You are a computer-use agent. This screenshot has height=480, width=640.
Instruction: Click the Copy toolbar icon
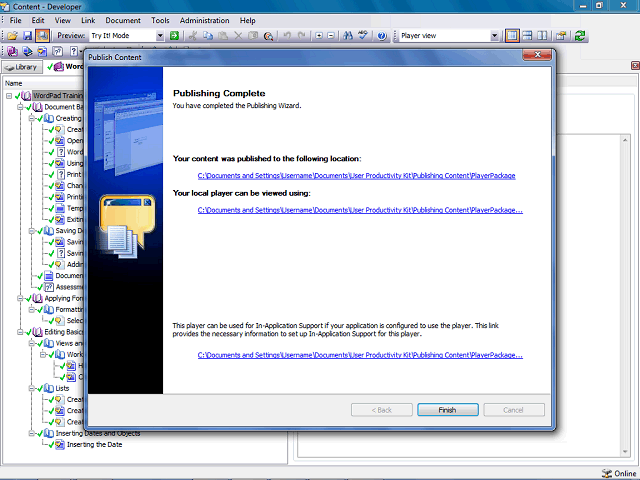[208, 36]
